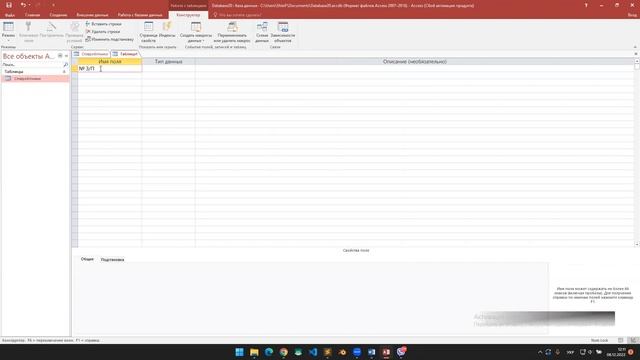Open Microsoft Edge from taskbar
The height and width of the screenshot is (360, 640).
[269, 352]
